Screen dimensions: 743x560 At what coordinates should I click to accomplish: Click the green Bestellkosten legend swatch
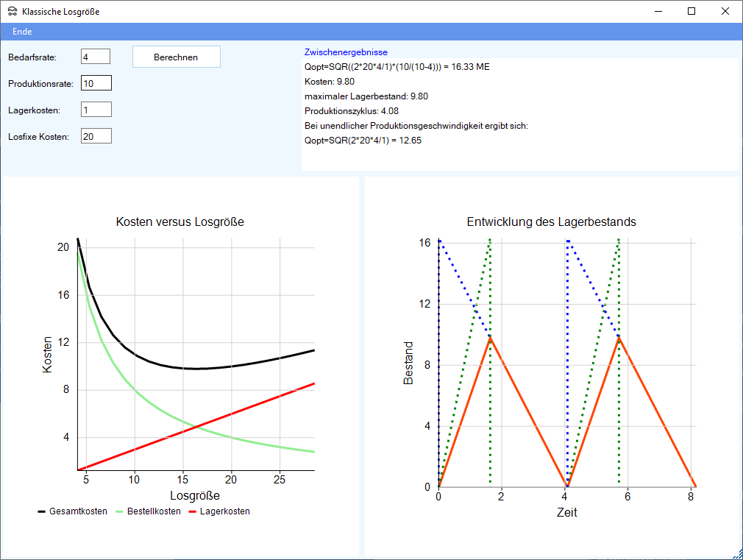point(119,511)
